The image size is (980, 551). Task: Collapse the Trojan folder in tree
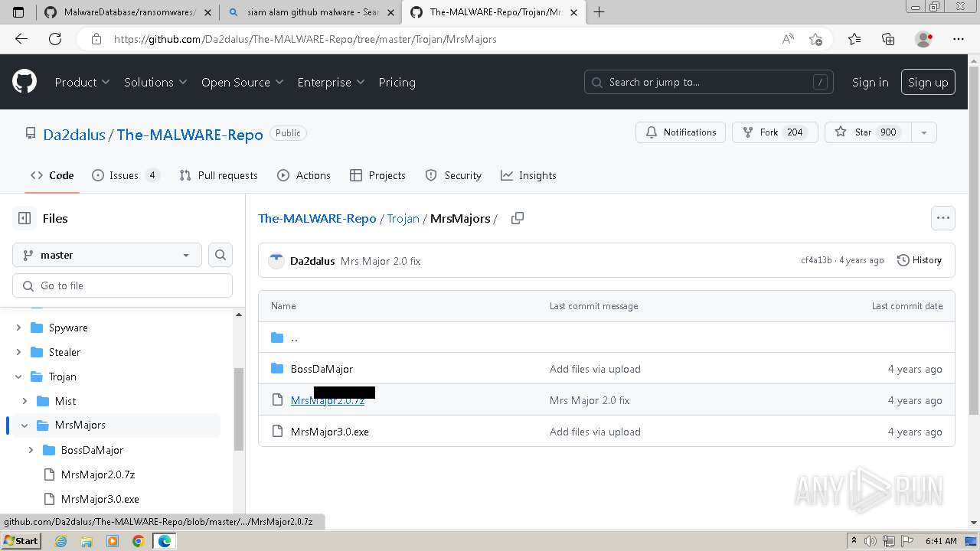(18, 377)
